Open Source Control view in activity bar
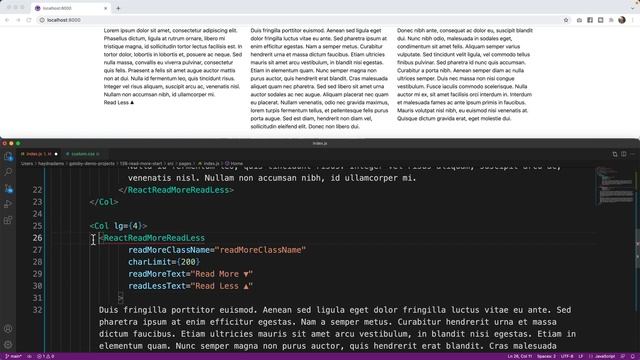The width and height of the screenshot is (640, 360). [x=8, y=188]
